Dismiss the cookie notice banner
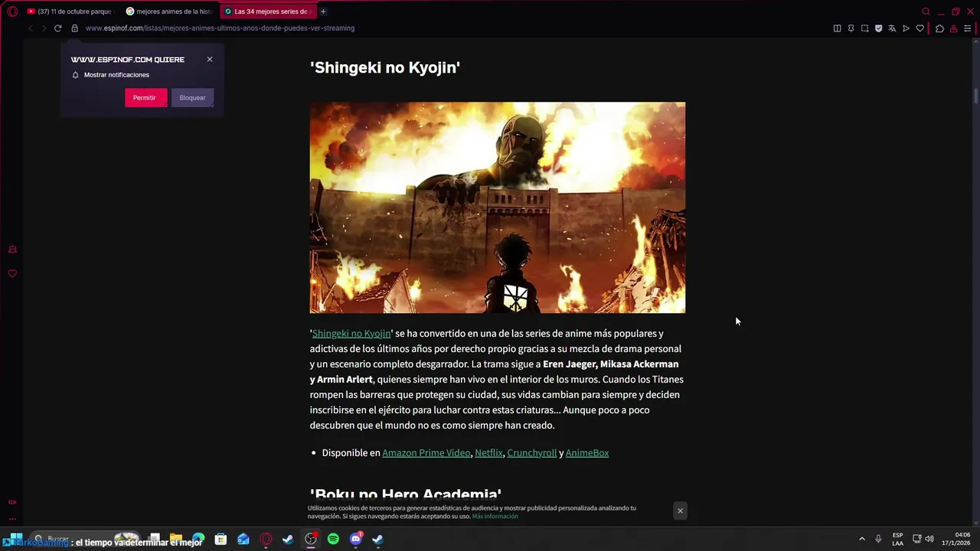 680,510
